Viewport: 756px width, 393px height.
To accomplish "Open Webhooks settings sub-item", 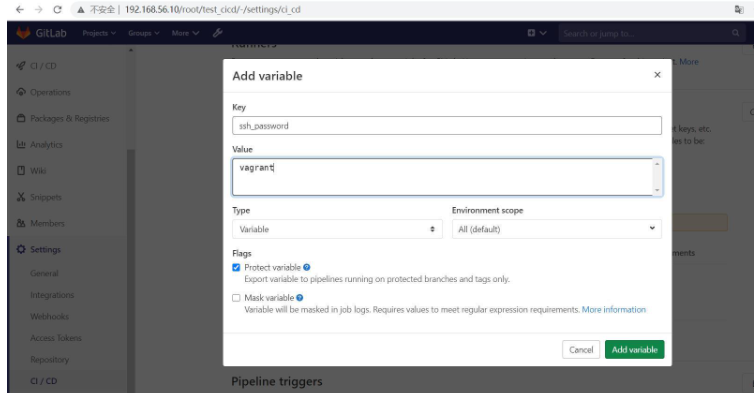I will (49, 316).
